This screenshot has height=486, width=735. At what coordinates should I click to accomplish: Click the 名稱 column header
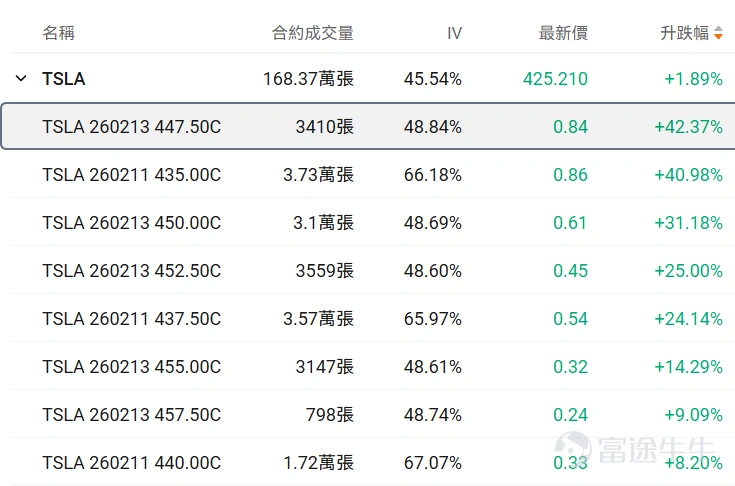pyautogui.click(x=59, y=33)
